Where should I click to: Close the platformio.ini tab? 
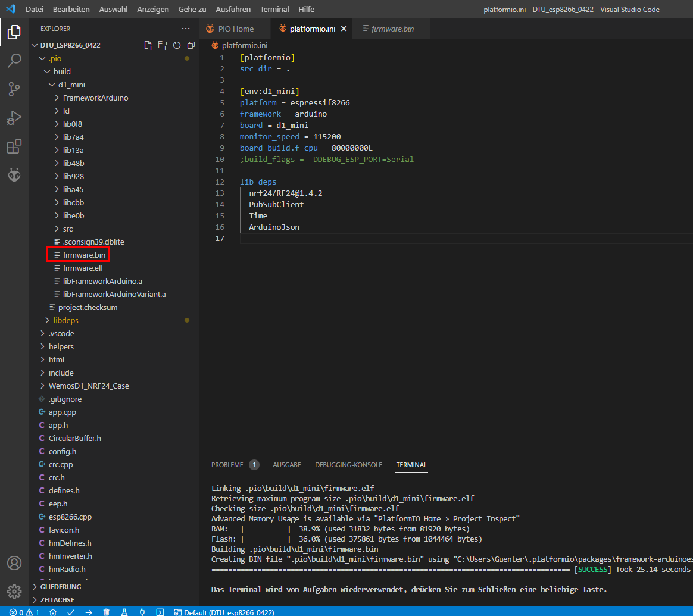[x=344, y=29]
